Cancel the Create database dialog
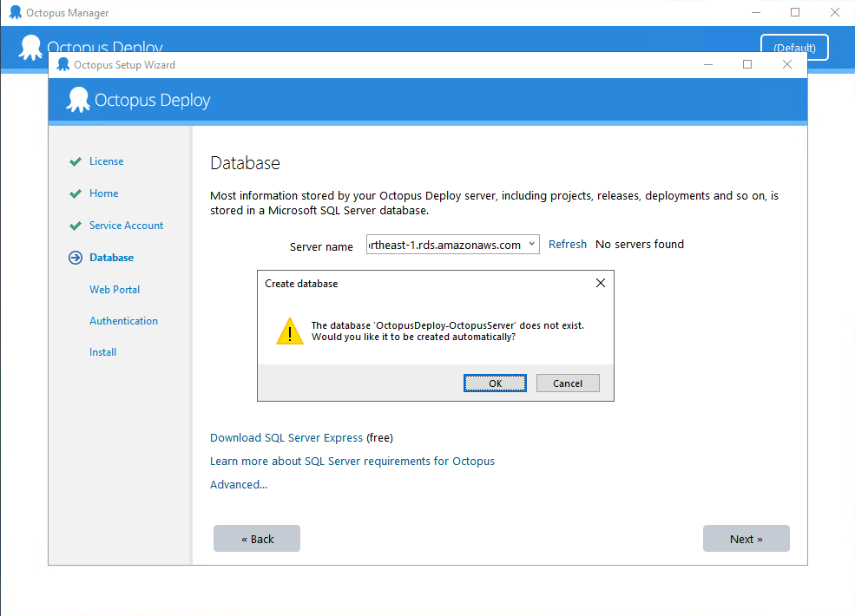855x616 pixels. click(x=568, y=383)
